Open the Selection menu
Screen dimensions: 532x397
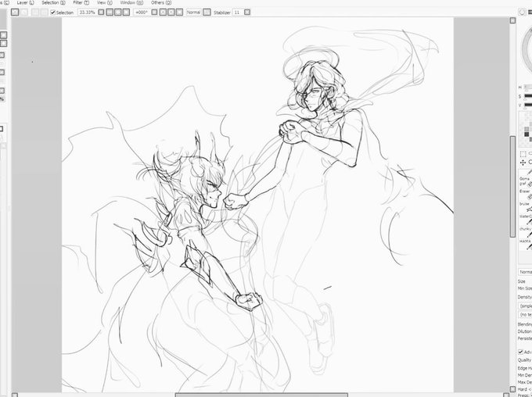coord(54,2)
